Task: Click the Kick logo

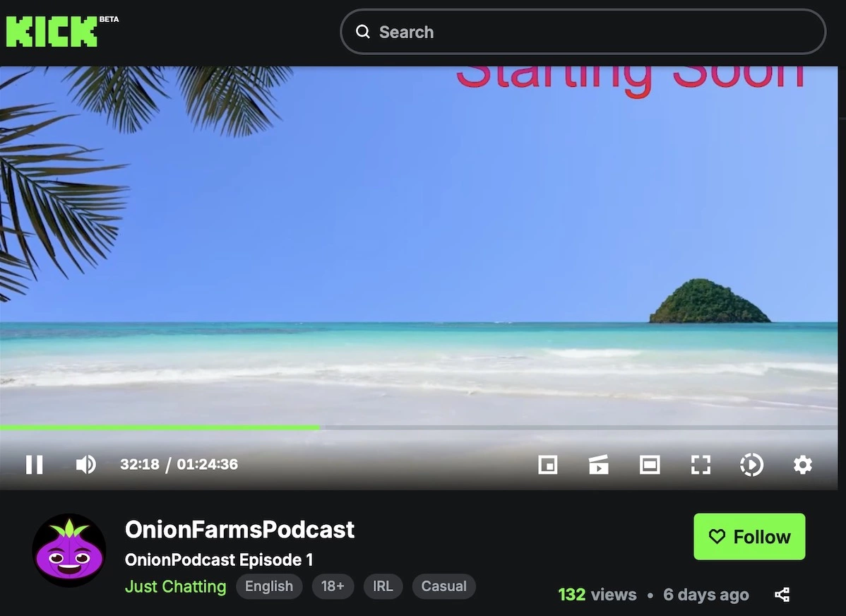Action: point(52,31)
